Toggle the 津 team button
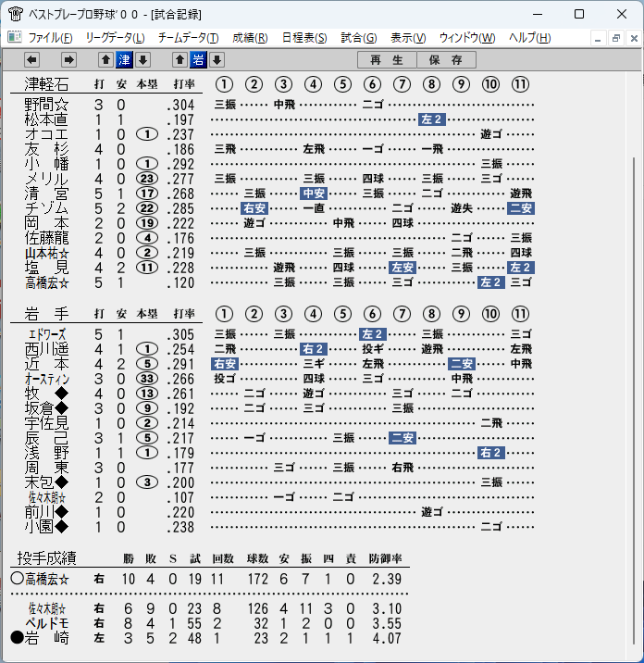 coord(124,59)
